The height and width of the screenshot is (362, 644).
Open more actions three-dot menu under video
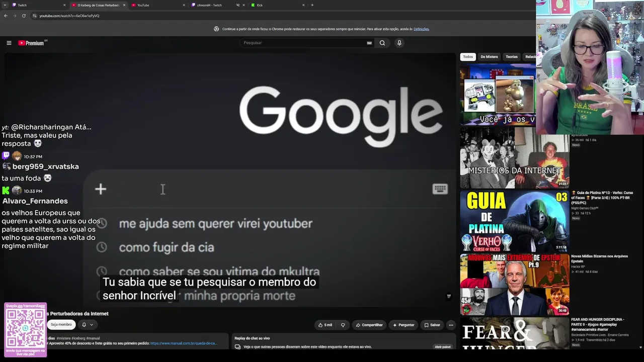point(451,325)
